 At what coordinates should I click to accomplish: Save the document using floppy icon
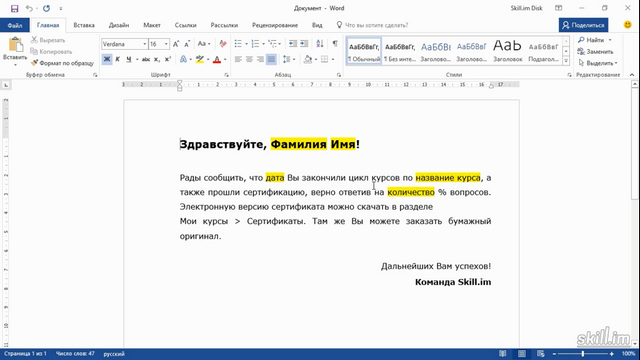[x=15, y=8]
